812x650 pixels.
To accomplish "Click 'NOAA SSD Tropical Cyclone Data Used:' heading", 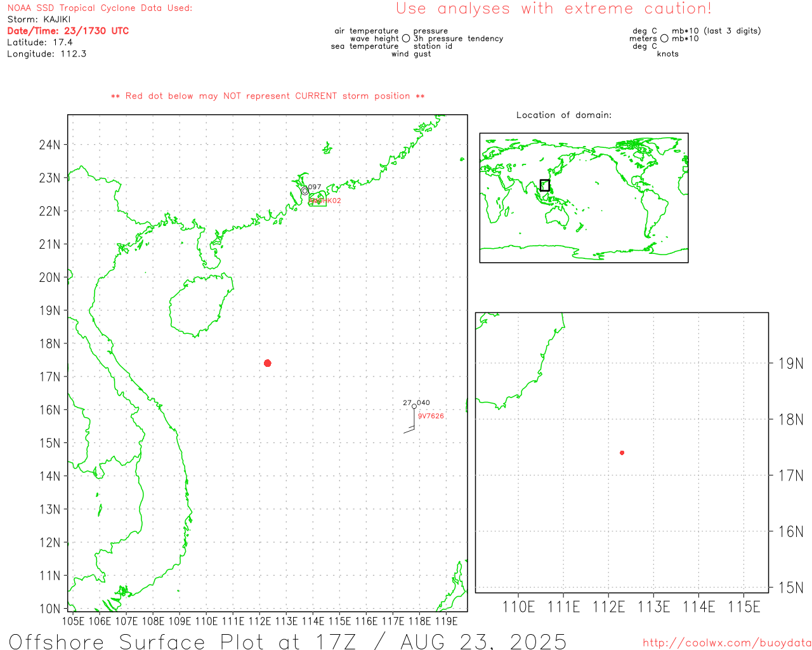I will pyautogui.click(x=100, y=8).
